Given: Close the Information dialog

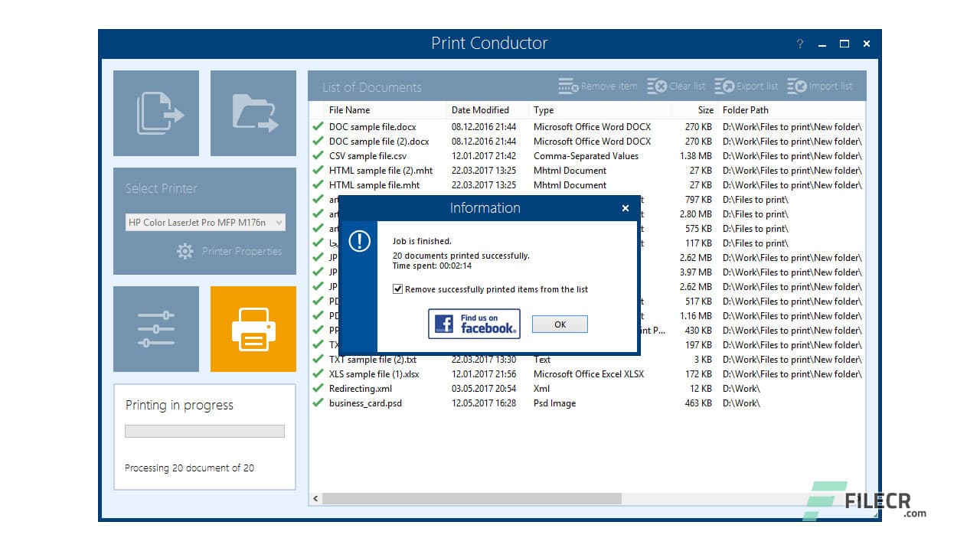Looking at the screenshot, I should tap(626, 207).
